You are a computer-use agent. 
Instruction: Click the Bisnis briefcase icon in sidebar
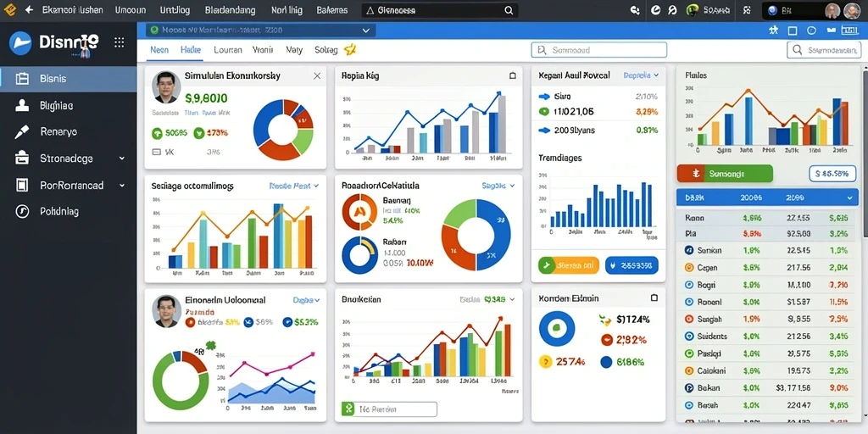(22, 79)
